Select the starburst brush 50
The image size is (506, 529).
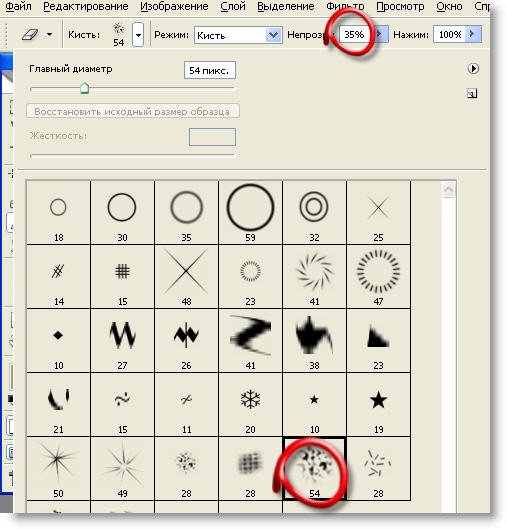point(58,469)
